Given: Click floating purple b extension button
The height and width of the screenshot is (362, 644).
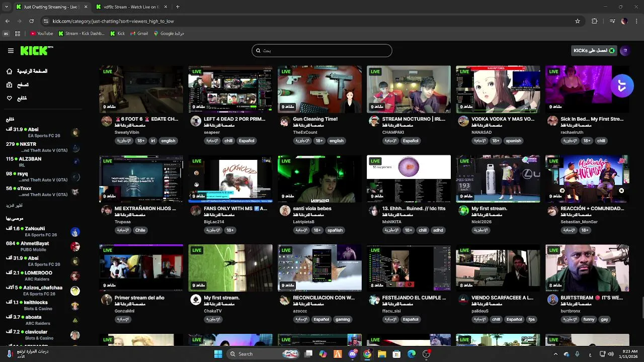Looking at the screenshot, I should (622, 86).
